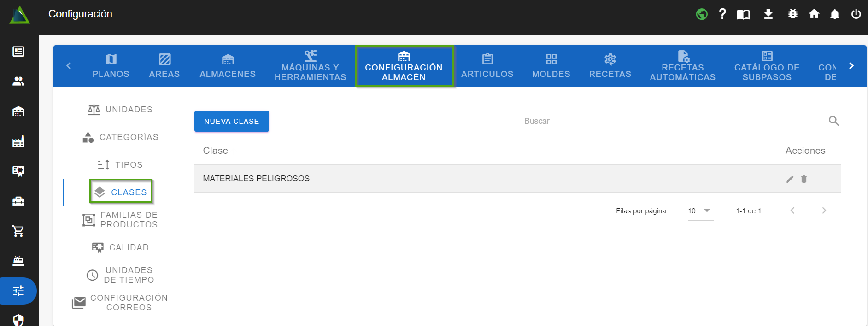Click the bug report icon
Screen dimensions: 868x326
pyautogui.click(x=792, y=14)
